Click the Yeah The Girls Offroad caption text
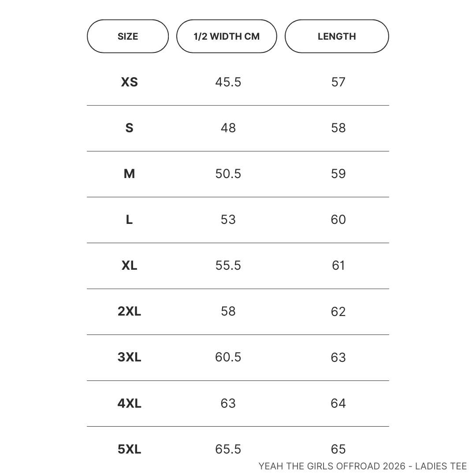Viewport: 476px width, 476px height. tap(362, 466)
